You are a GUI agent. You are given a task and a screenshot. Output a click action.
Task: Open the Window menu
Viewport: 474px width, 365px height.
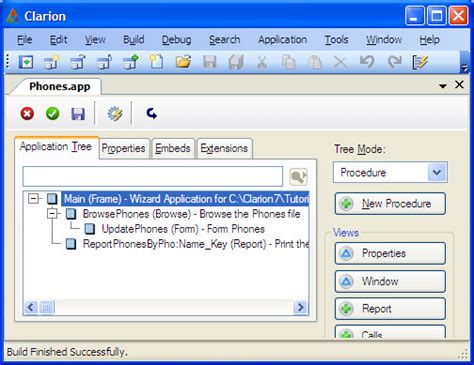tap(384, 40)
